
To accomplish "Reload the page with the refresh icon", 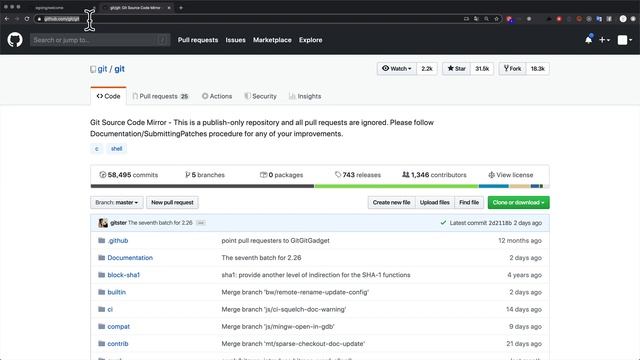I will (27, 19).
